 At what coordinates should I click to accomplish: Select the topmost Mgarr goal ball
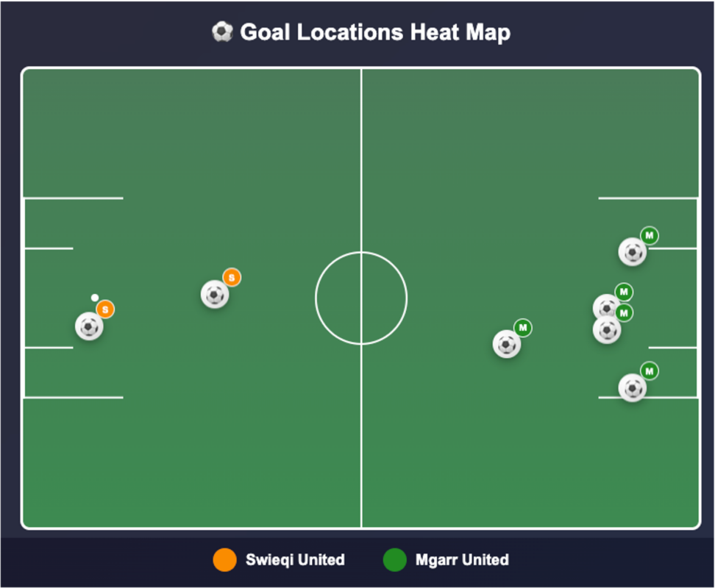[633, 252]
